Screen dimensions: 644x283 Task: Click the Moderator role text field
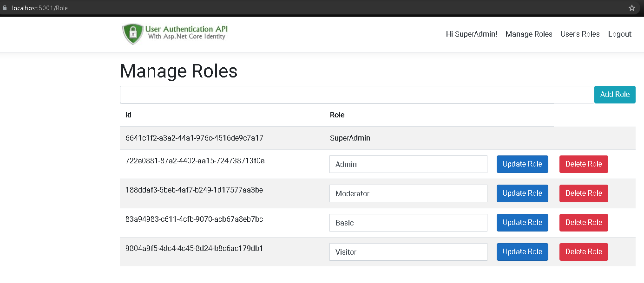click(408, 193)
